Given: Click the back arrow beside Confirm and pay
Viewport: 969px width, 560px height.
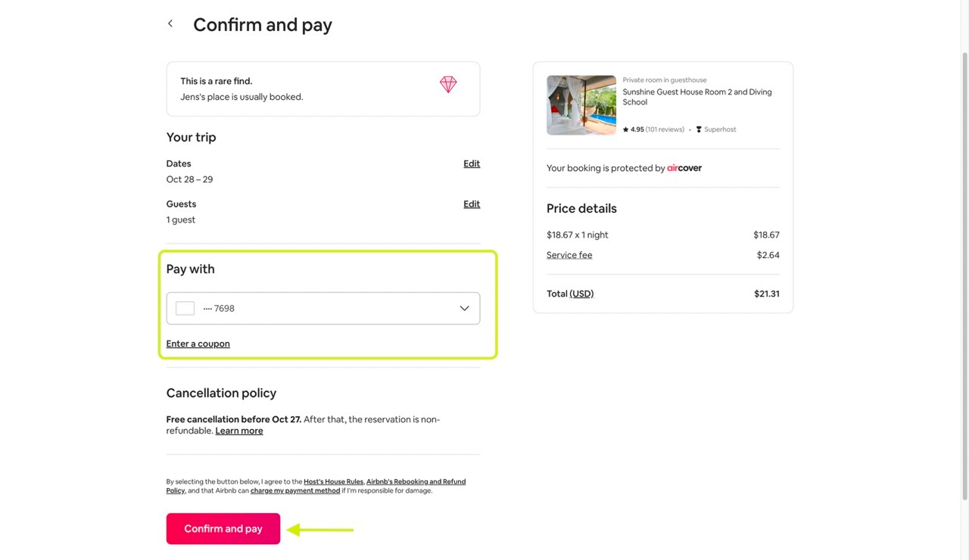Looking at the screenshot, I should (x=170, y=24).
